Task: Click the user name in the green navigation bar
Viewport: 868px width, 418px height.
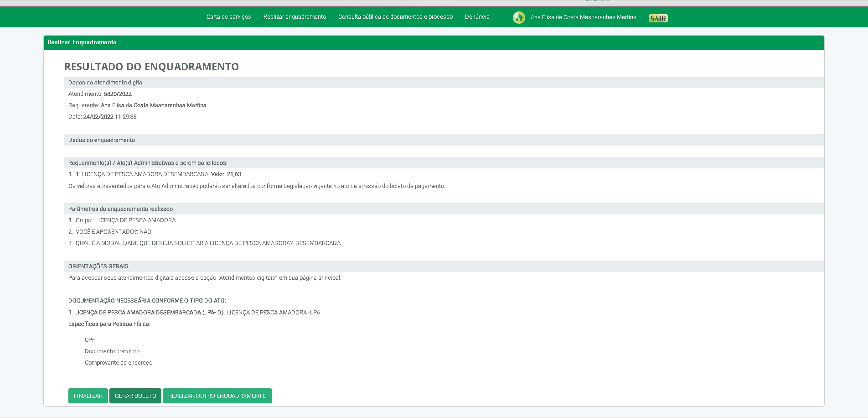Action: [583, 17]
